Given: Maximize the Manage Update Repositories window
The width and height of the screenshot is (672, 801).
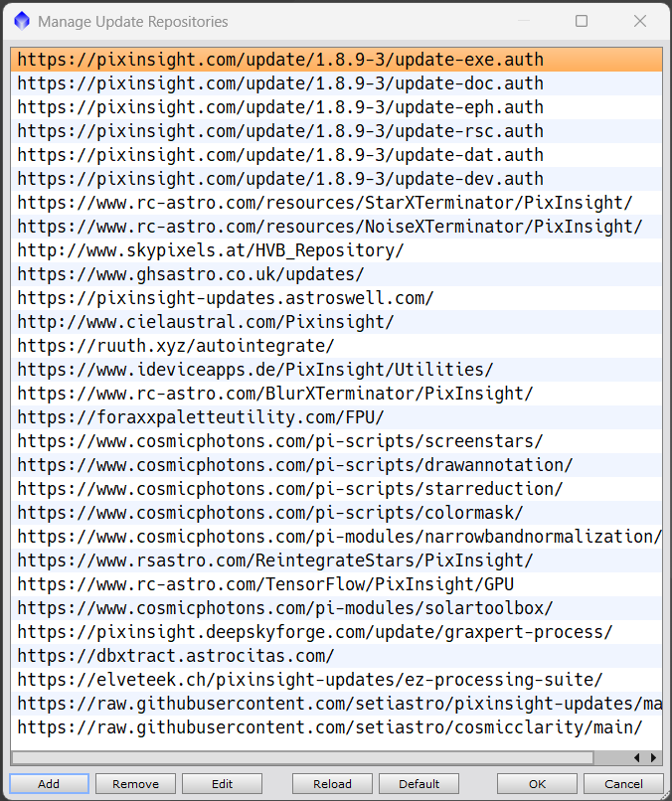Looking at the screenshot, I should point(581,21).
